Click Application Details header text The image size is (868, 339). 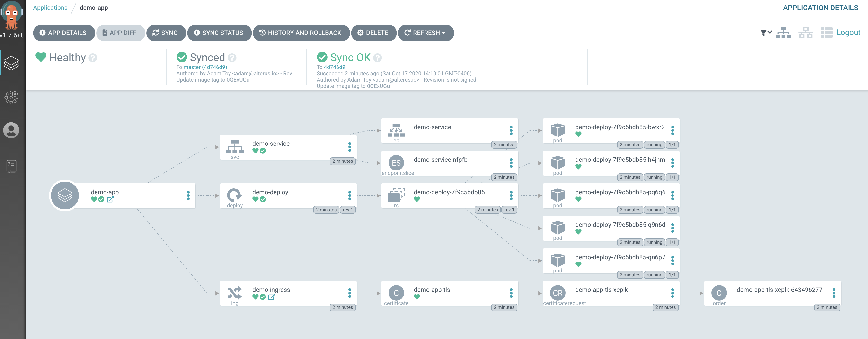(820, 8)
